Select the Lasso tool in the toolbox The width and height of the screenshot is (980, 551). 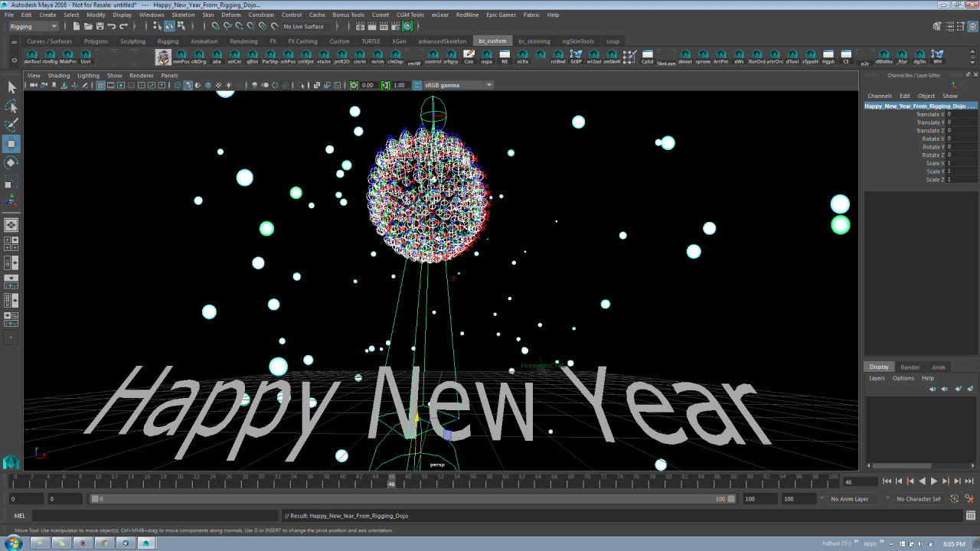(11, 106)
